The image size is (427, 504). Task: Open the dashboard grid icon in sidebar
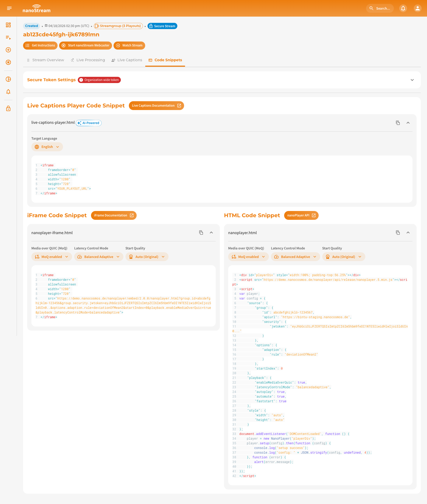coord(8,25)
